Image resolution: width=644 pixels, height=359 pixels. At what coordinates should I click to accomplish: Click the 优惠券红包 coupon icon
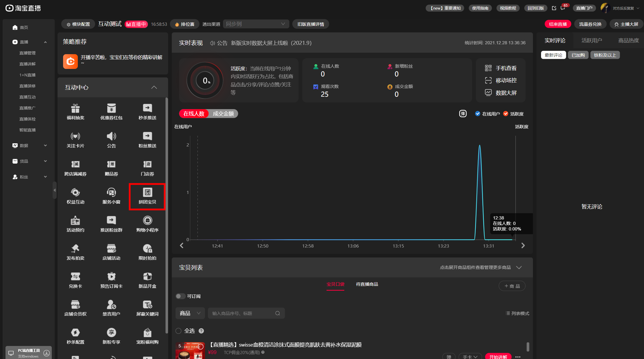tap(111, 108)
